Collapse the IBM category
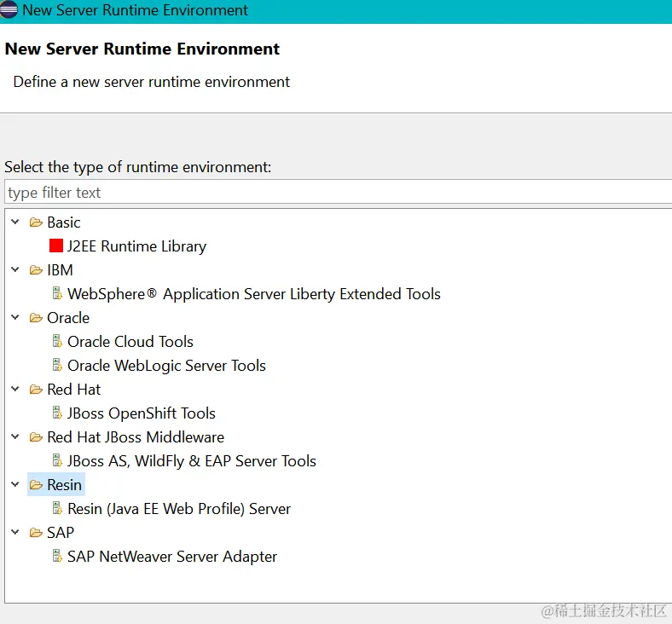 point(15,269)
